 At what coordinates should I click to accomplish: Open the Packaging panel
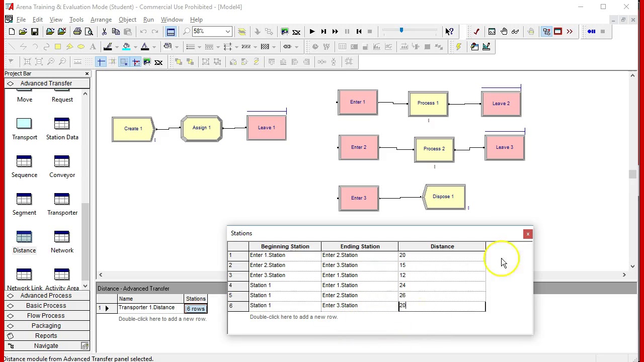[x=46, y=325]
